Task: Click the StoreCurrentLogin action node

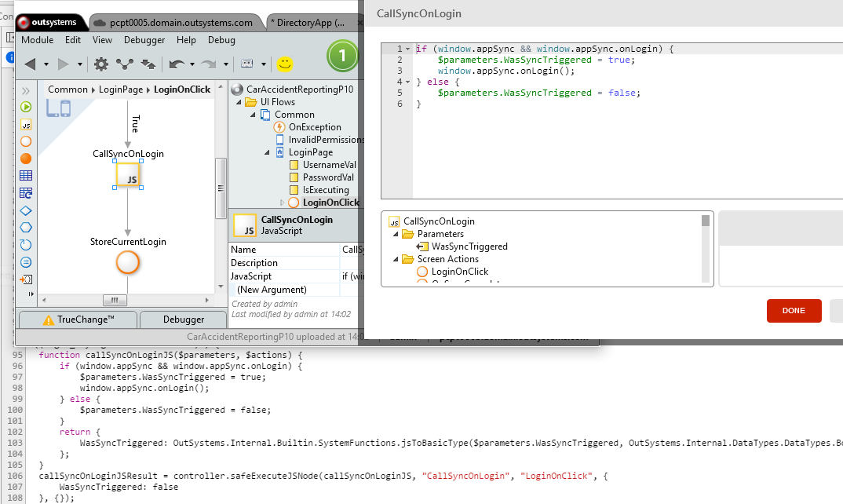Action: click(127, 262)
